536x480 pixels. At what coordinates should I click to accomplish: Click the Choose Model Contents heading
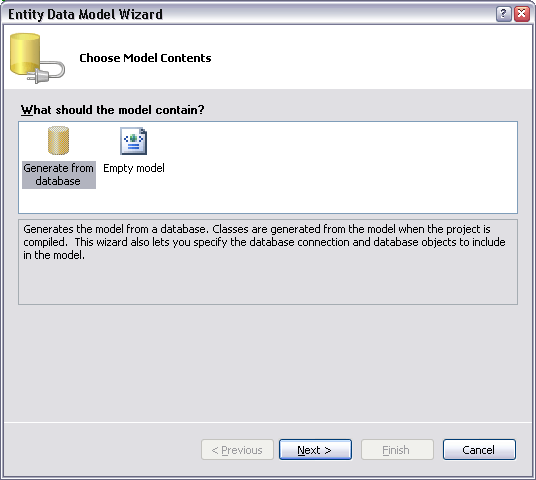[x=145, y=58]
